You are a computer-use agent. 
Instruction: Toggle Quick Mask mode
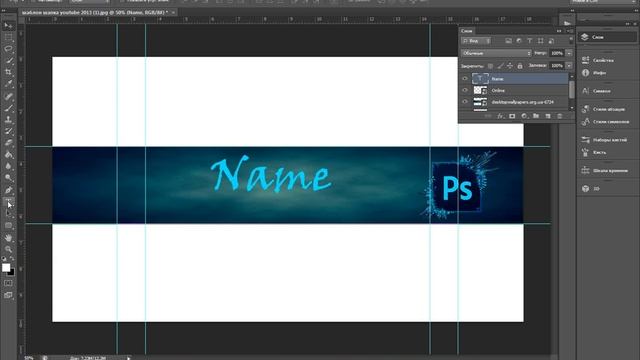[x=8, y=283]
